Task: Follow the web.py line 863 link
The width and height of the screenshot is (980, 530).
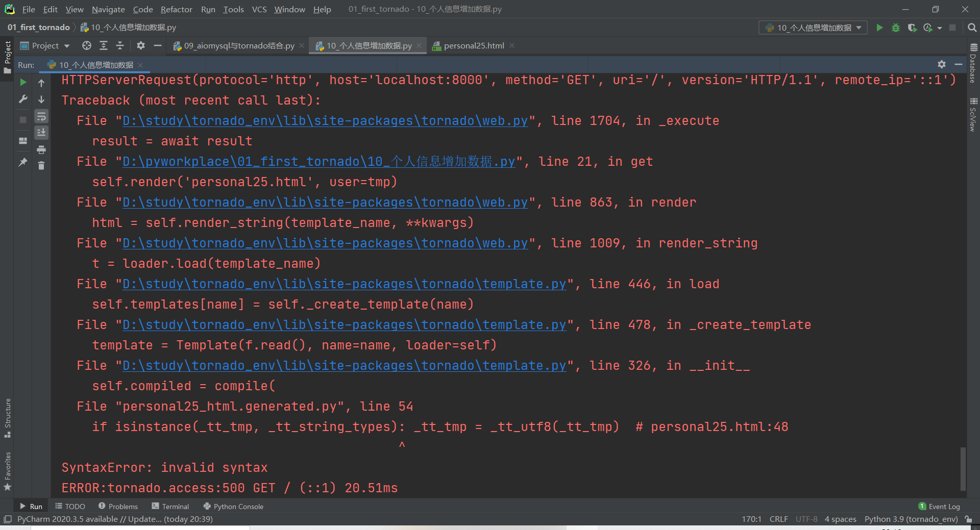Action: (325, 203)
